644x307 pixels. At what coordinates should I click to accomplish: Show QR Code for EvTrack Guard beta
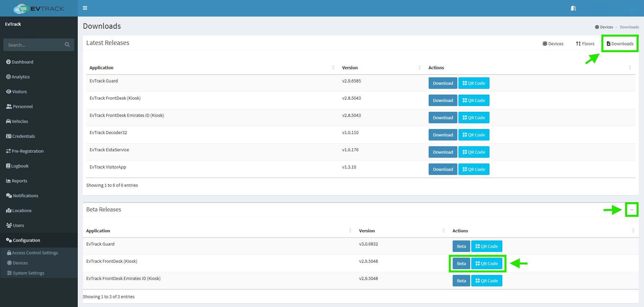[x=487, y=246]
